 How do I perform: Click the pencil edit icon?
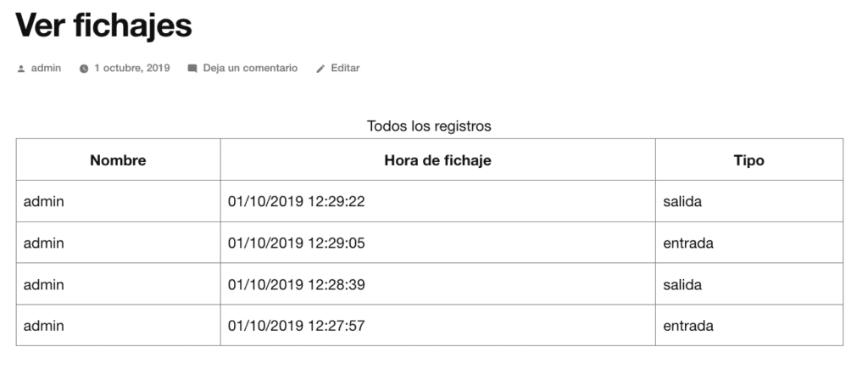click(x=320, y=69)
